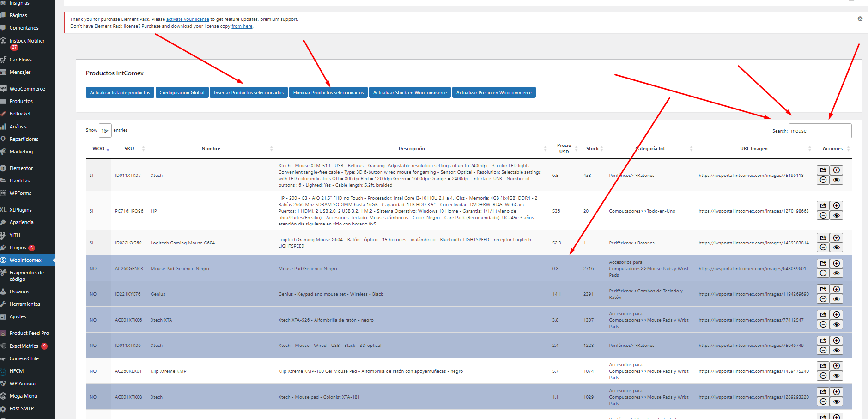The width and height of the screenshot is (868, 419).
Task: Open WooCommerce in the sidebar menu
Action: [27, 89]
